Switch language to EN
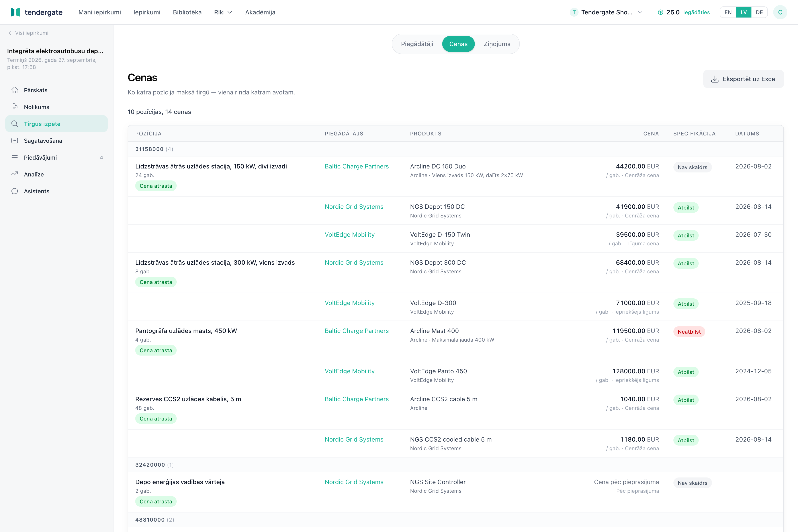This screenshot has height=532, width=798. [x=728, y=12]
